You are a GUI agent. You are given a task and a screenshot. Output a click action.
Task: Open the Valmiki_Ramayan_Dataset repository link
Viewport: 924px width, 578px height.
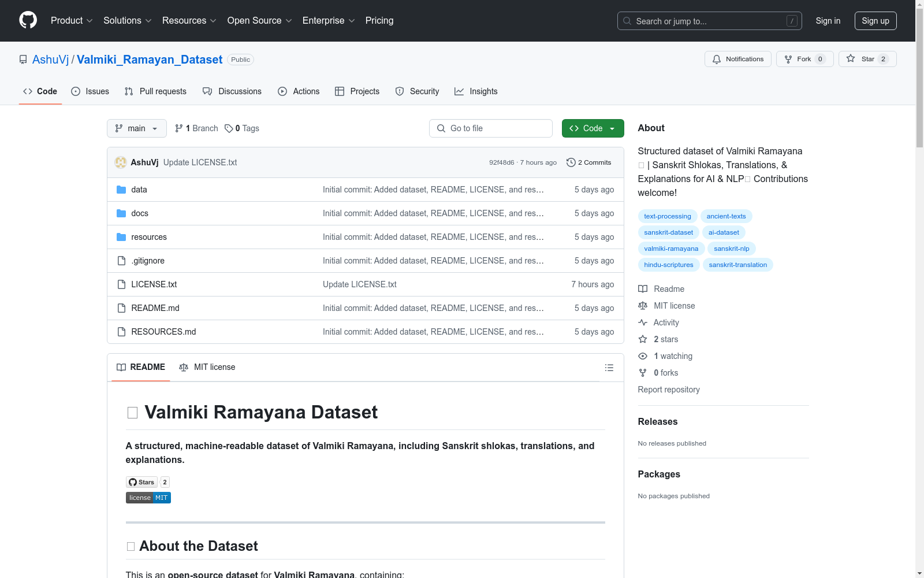tap(150, 60)
